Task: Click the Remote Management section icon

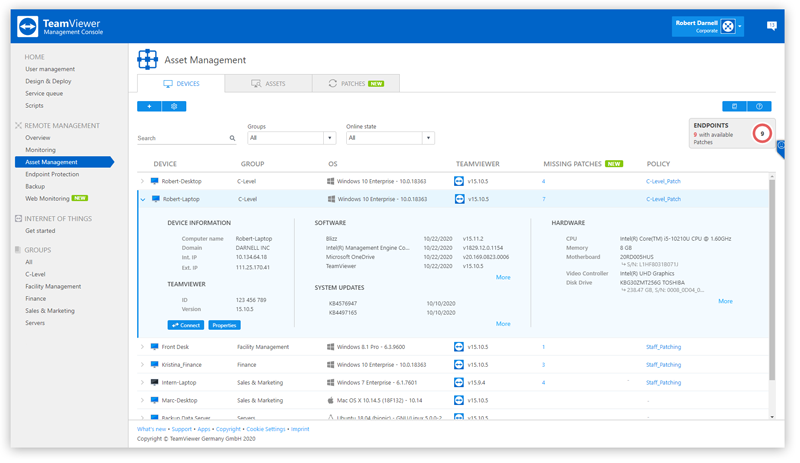Action: [18, 126]
